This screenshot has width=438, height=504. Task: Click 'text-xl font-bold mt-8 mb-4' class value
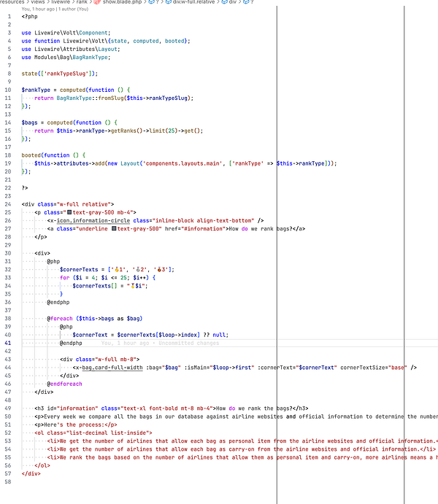[166, 408]
